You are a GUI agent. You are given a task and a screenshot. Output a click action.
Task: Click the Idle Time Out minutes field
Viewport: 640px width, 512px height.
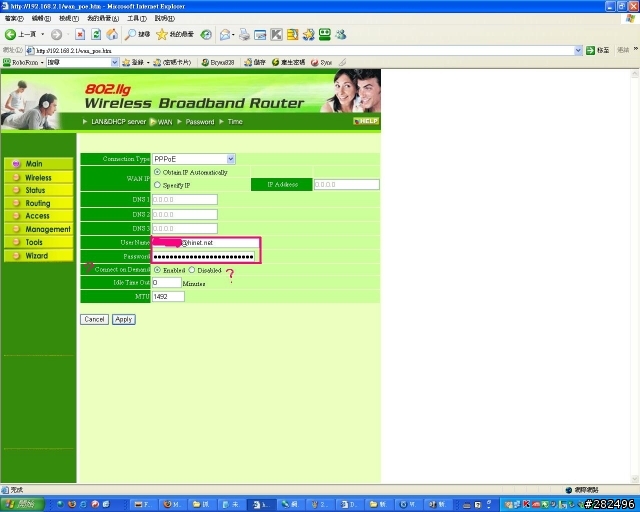coord(167,283)
